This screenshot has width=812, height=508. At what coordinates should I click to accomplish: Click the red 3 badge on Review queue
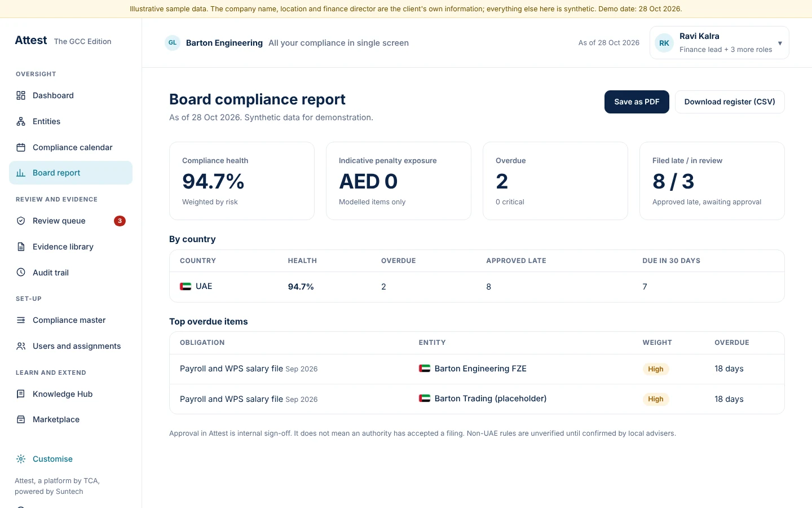pos(120,221)
